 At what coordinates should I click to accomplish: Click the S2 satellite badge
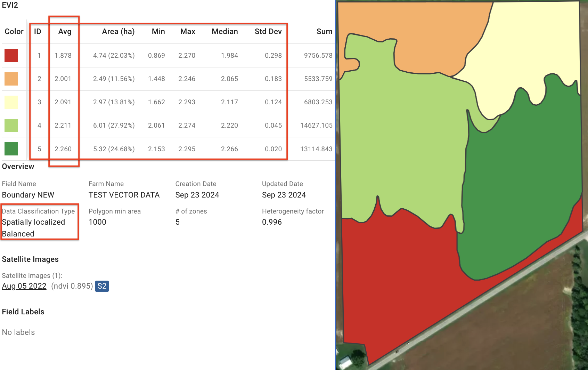(102, 286)
